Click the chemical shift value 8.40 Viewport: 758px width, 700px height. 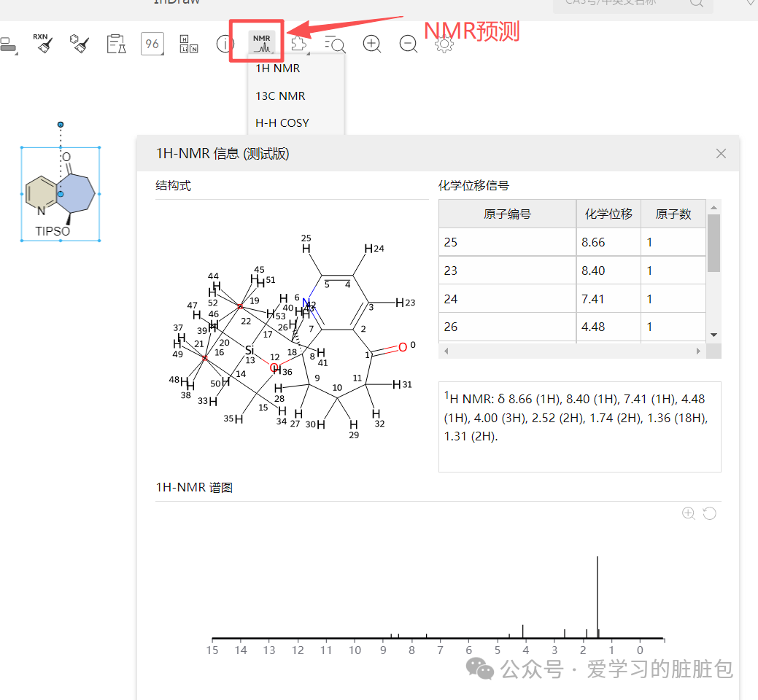[x=593, y=271]
